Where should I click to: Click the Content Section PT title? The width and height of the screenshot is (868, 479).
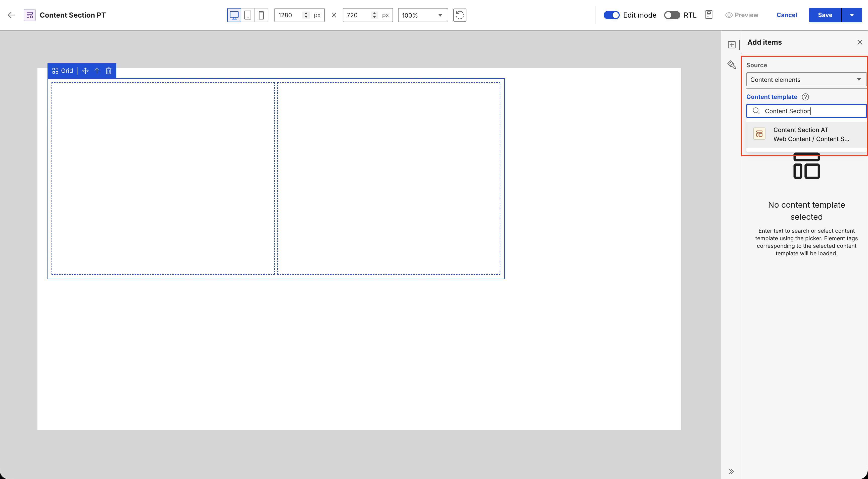[73, 15]
